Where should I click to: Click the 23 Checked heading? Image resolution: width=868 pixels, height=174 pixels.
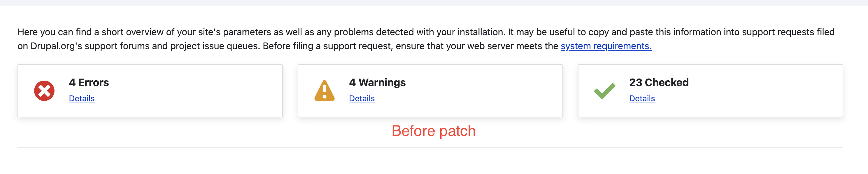coord(659,82)
